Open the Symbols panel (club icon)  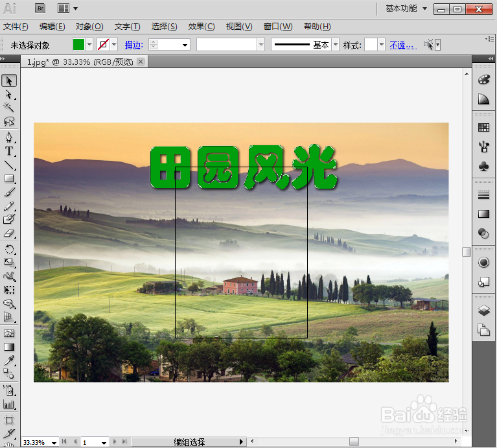tap(483, 166)
